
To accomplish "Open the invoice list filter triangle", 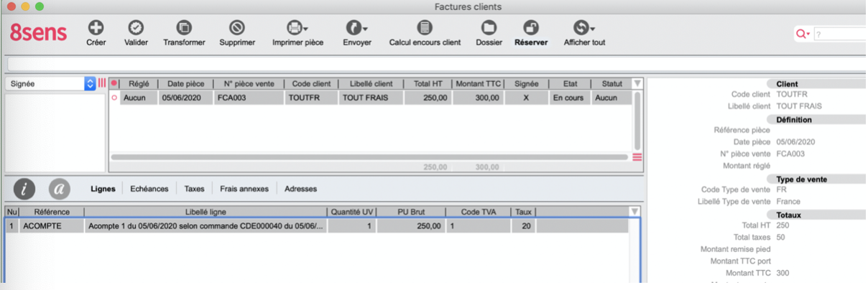I will [637, 83].
